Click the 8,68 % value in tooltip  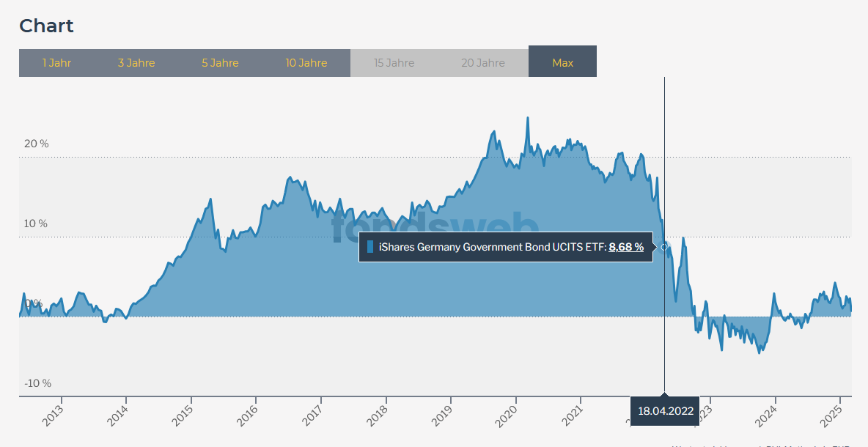(626, 247)
